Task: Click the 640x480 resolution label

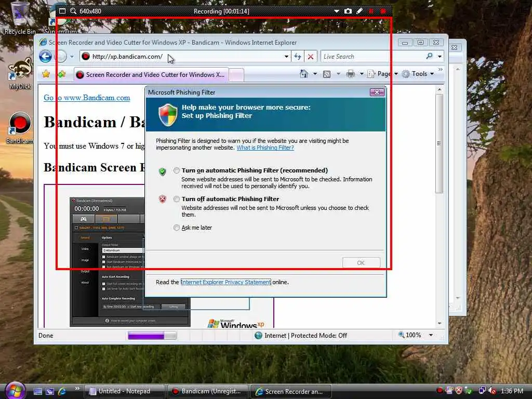Action: click(x=90, y=11)
